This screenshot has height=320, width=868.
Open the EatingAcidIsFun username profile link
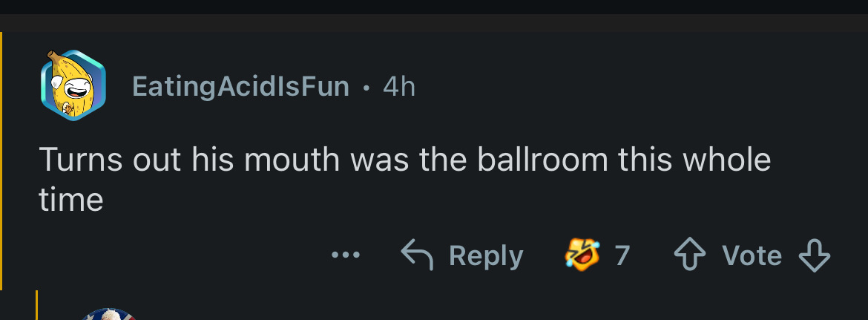tap(240, 87)
